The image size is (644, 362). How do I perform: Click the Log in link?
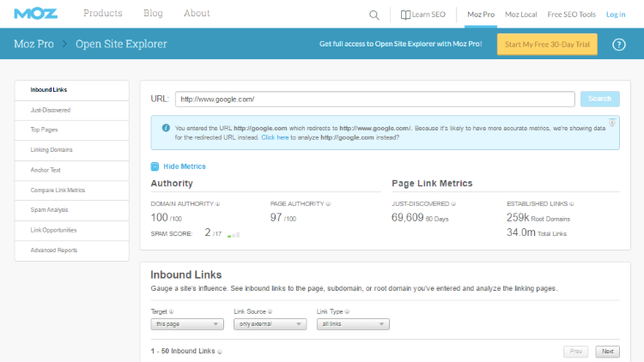(616, 15)
